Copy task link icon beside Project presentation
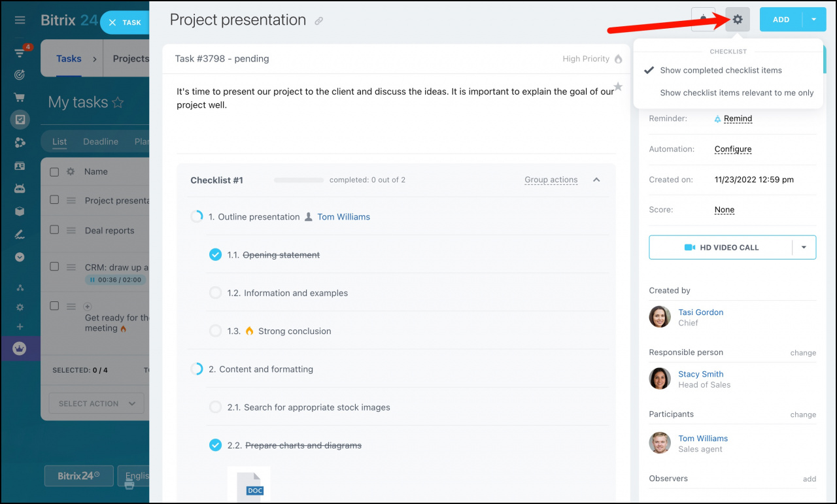The image size is (837, 504). pos(318,21)
